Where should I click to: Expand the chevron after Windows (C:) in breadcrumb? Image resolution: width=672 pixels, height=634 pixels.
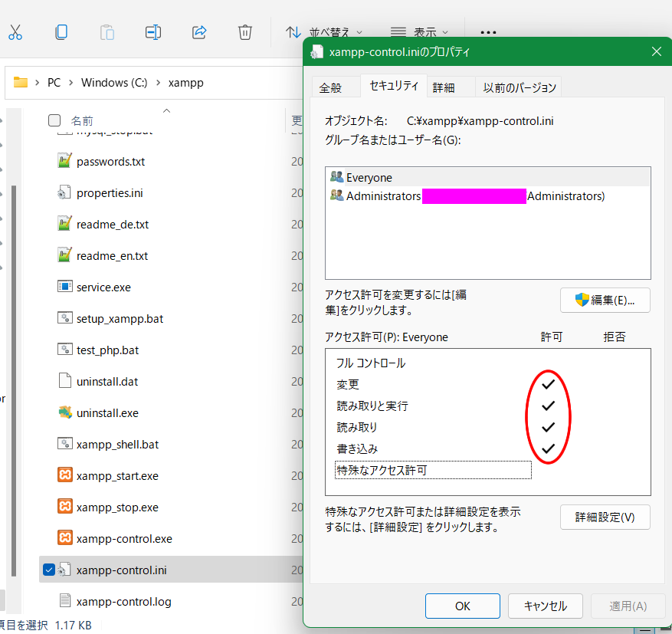pos(158,83)
